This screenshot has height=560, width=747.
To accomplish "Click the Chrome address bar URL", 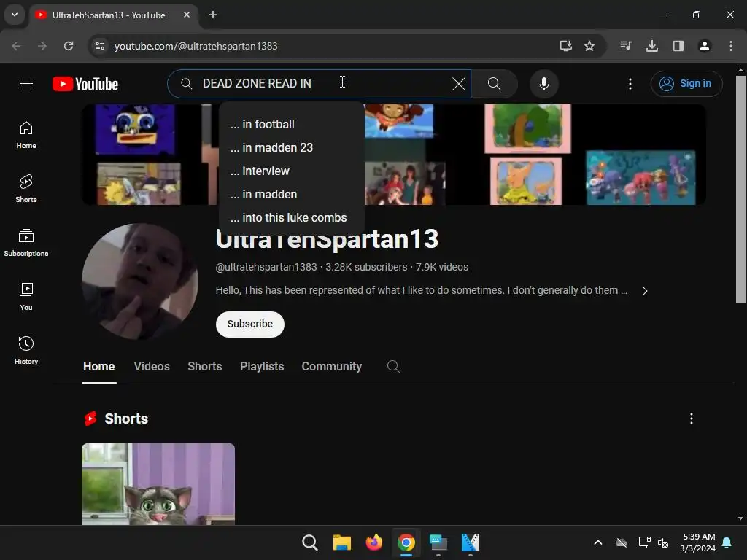I will pos(196,46).
